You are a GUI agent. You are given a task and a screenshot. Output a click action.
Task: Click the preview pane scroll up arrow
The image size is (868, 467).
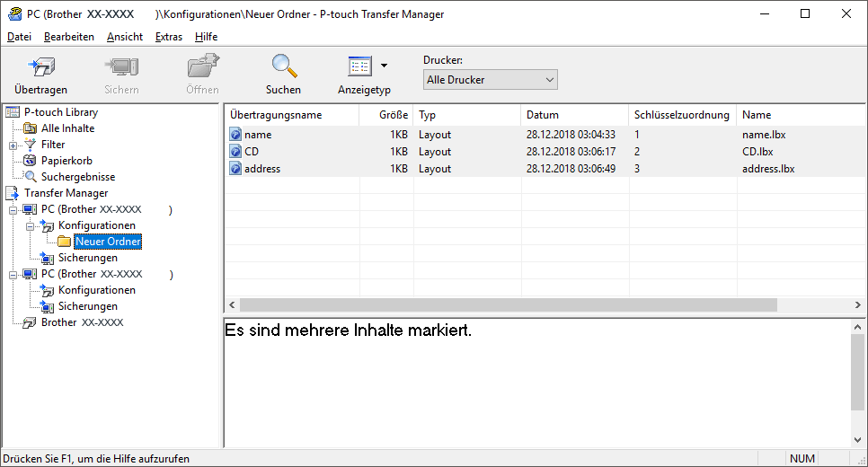click(857, 327)
